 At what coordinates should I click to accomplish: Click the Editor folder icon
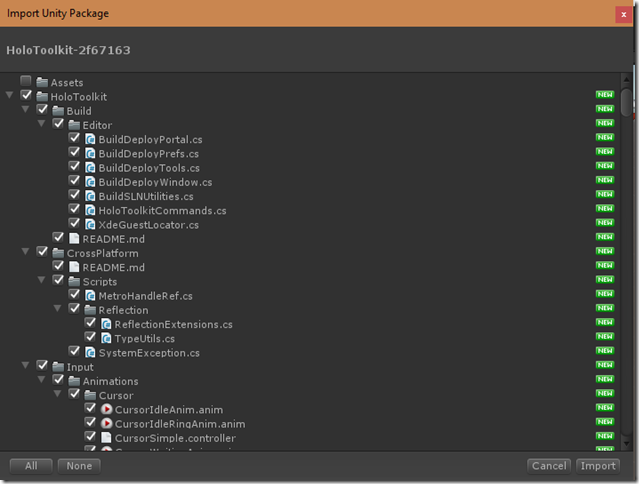tap(74, 125)
